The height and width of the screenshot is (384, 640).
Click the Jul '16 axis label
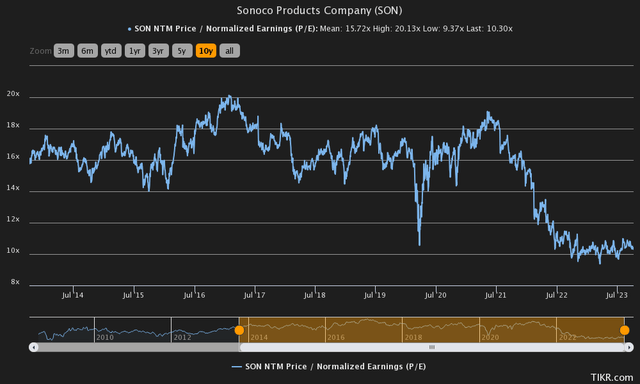194,295
